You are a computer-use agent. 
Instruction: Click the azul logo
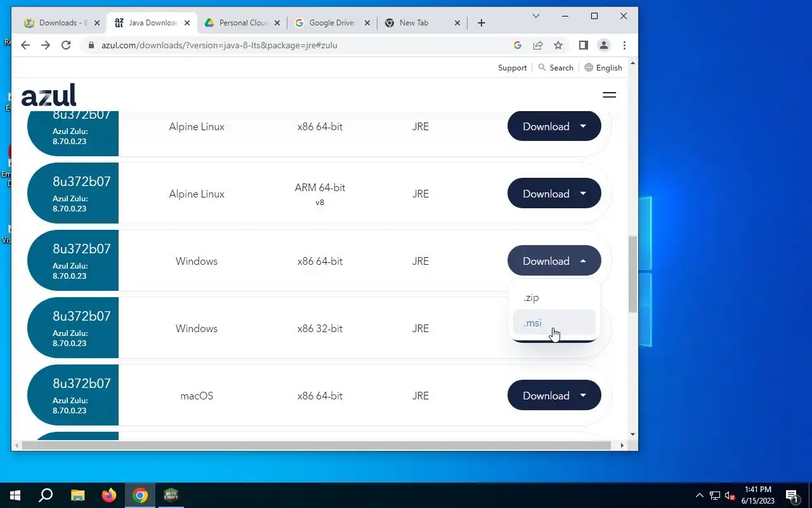point(49,95)
